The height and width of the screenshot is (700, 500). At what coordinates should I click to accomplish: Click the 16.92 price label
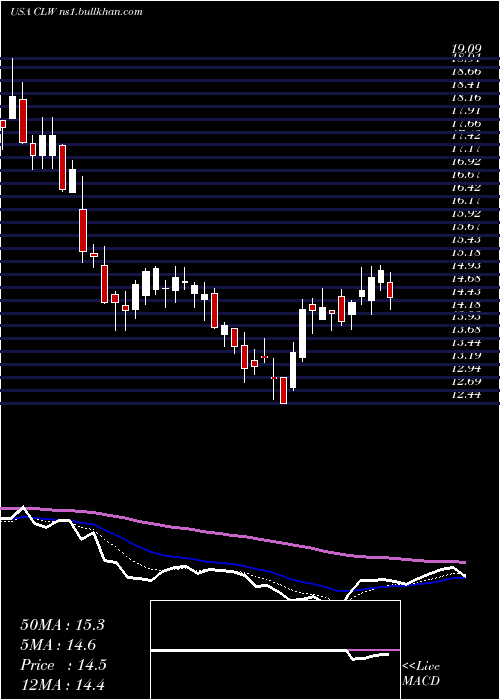point(466,162)
